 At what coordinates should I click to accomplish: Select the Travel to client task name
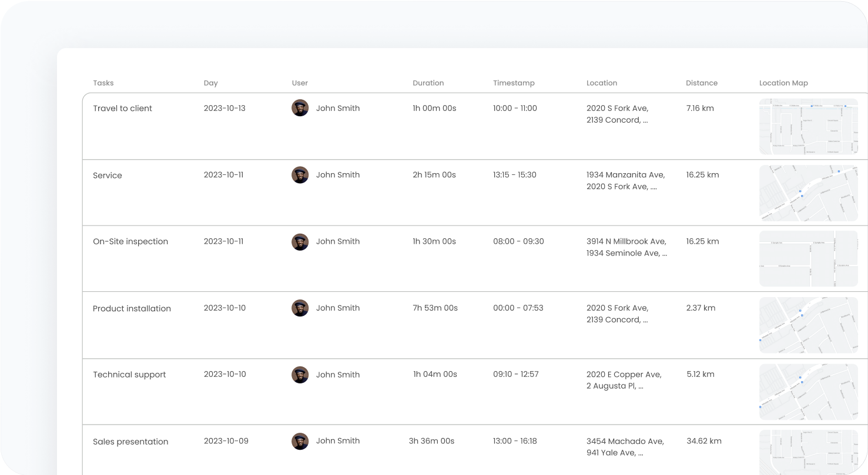tap(122, 108)
